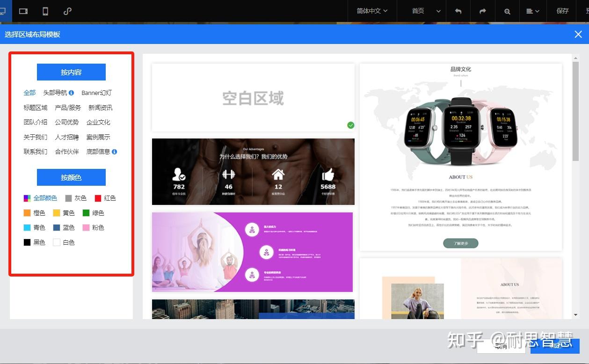Click the 按内容 filter button

(x=71, y=72)
